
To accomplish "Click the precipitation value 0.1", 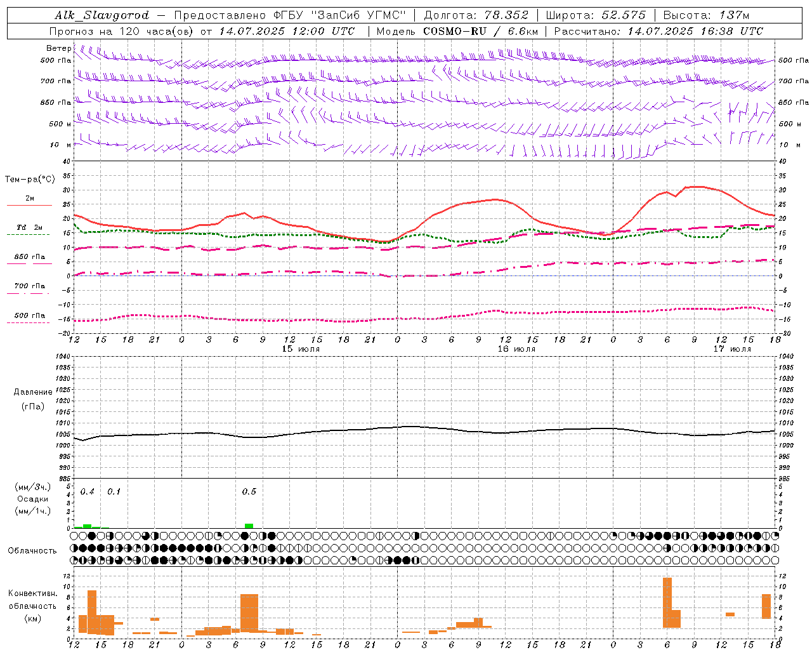I will (114, 492).
